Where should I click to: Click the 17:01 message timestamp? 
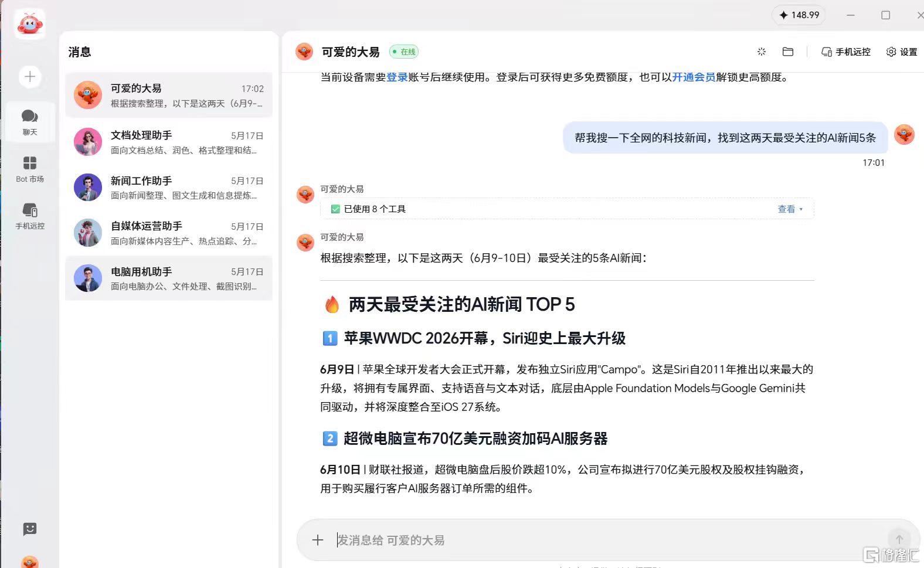point(874,162)
